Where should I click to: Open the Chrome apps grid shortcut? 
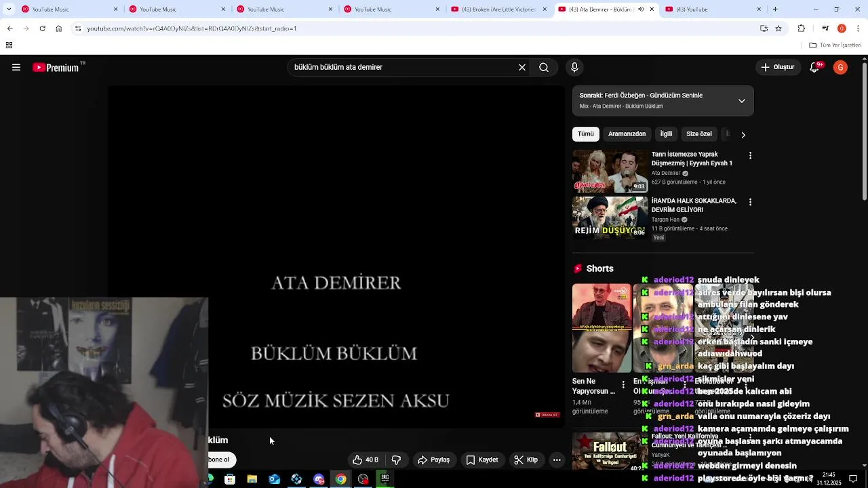pyautogui.click(x=9, y=45)
